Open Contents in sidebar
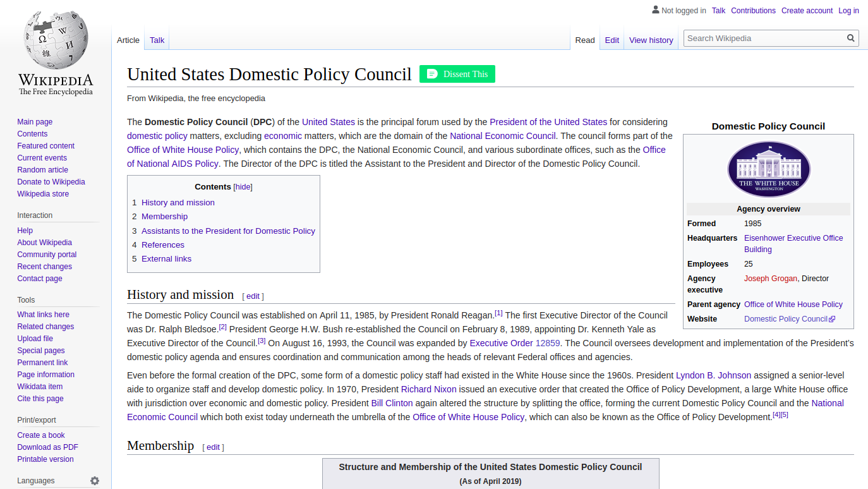 pyautogui.click(x=32, y=134)
